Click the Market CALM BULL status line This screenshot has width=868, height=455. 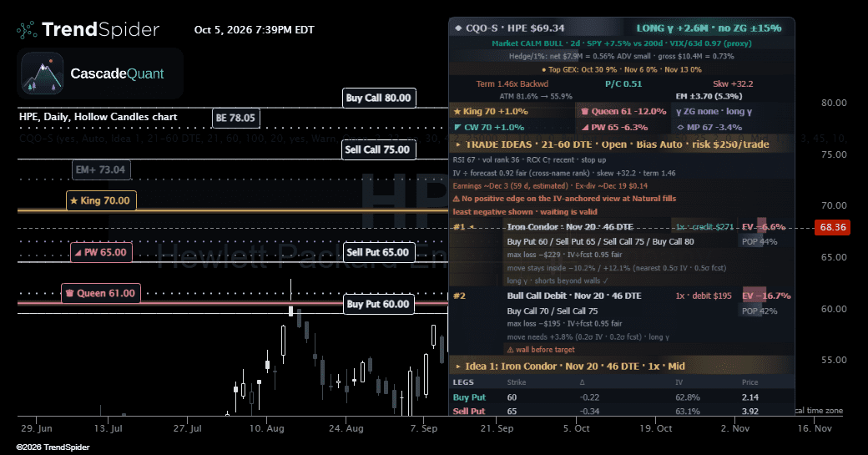pos(621,43)
